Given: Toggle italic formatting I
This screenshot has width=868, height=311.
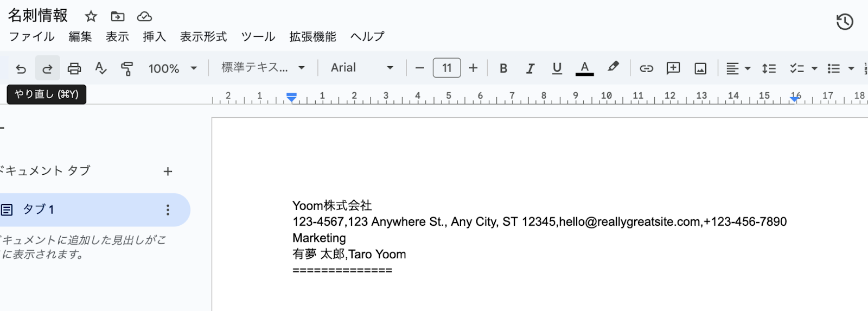Looking at the screenshot, I should click(530, 68).
